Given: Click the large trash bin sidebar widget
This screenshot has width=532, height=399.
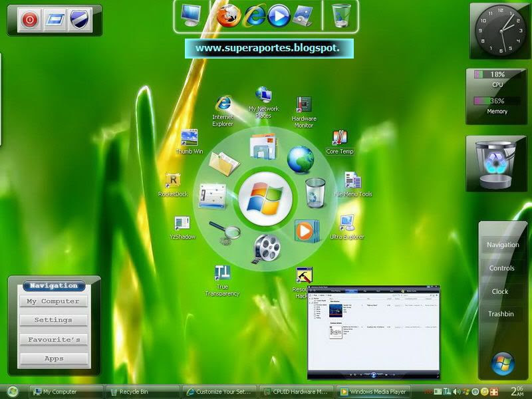Looking at the screenshot, I should (x=495, y=164).
